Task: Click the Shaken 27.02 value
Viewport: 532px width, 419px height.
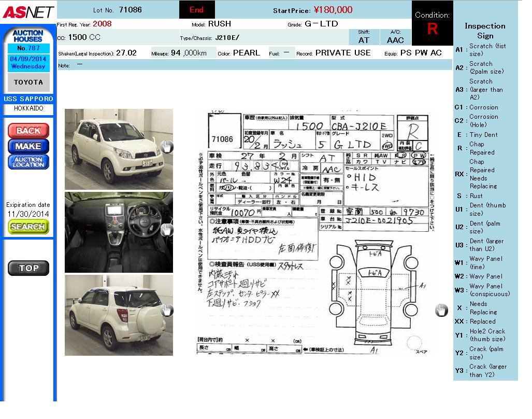Action: point(126,53)
